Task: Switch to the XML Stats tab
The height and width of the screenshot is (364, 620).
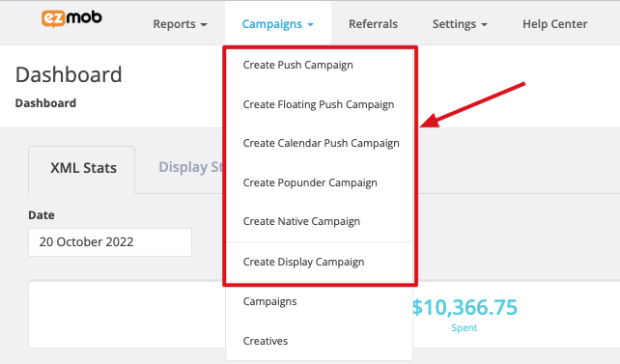Action: tap(82, 170)
